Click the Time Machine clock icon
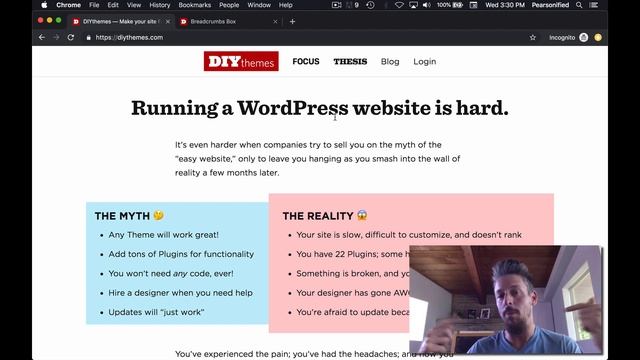The image size is (640, 360). point(370,5)
